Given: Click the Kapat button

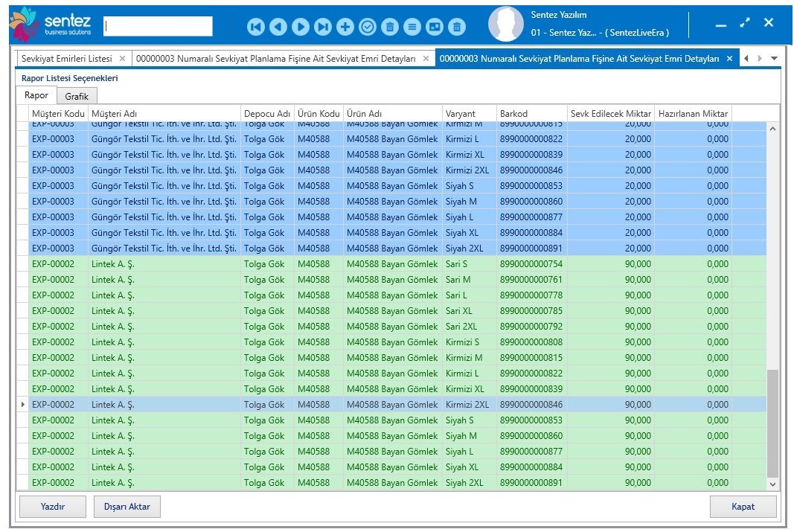Looking at the screenshot, I should (743, 506).
